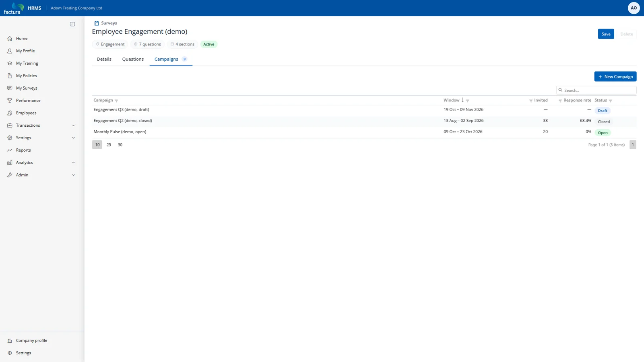Switch to the Details tab
The height and width of the screenshot is (362, 644).
(x=104, y=59)
